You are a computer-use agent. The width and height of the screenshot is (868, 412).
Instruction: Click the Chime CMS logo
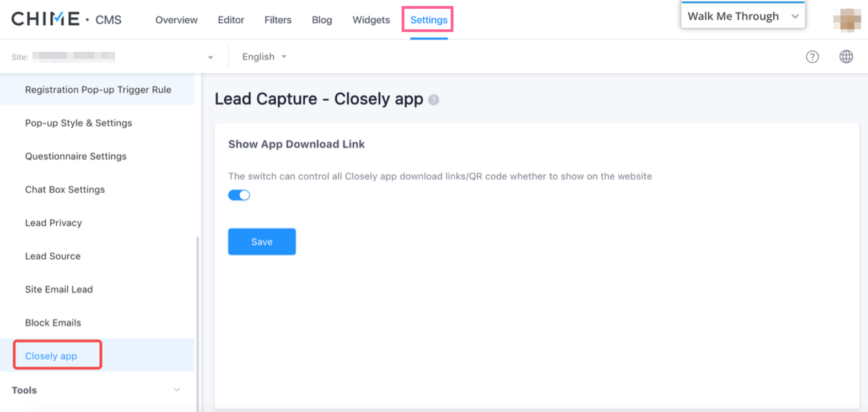click(66, 19)
